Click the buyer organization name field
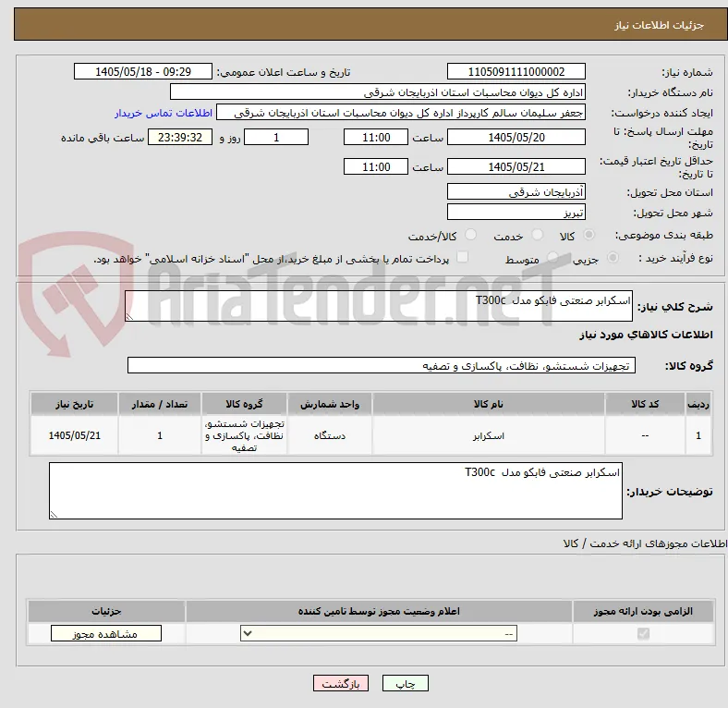The image size is (728, 708). tap(378, 92)
